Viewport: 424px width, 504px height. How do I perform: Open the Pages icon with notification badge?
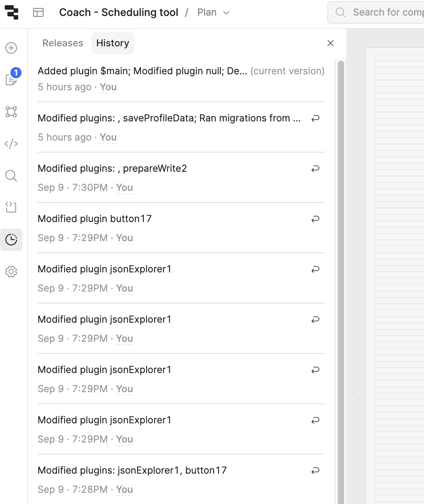point(11,79)
